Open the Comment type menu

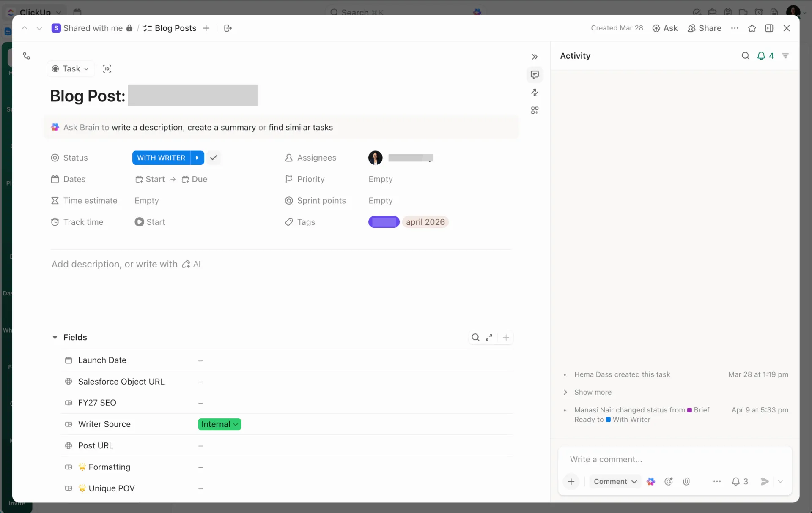(615, 481)
